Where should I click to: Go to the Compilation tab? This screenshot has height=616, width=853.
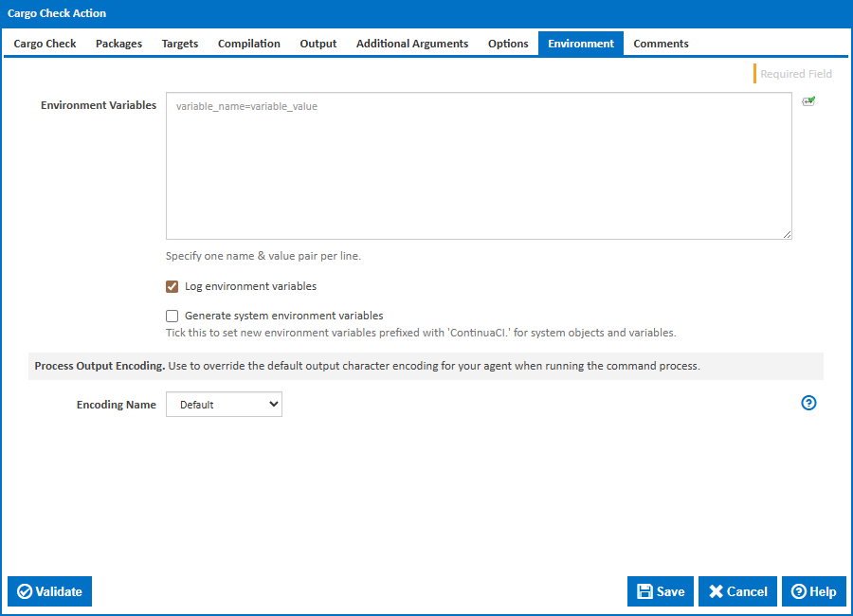coord(249,44)
